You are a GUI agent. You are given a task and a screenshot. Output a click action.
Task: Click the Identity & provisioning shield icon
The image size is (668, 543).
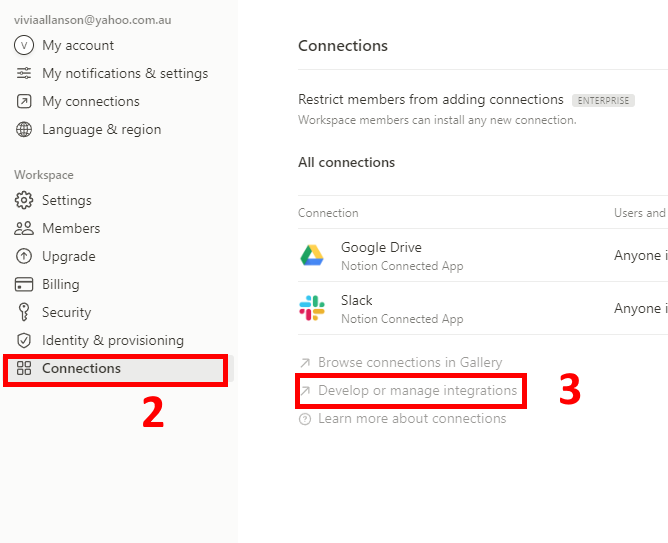[24, 340]
